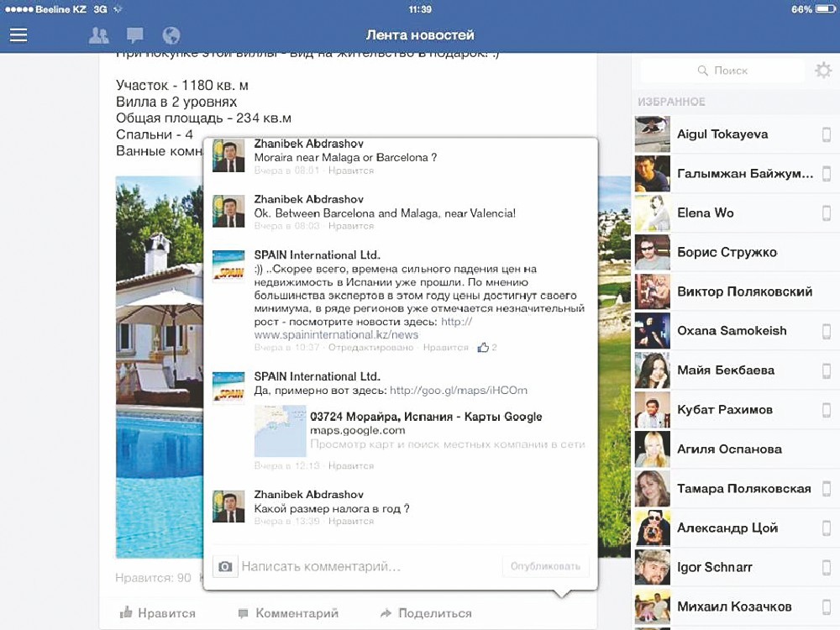This screenshot has width=840, height=630.
Task: Open chat settings gear icon
Action: pos(823,71)
